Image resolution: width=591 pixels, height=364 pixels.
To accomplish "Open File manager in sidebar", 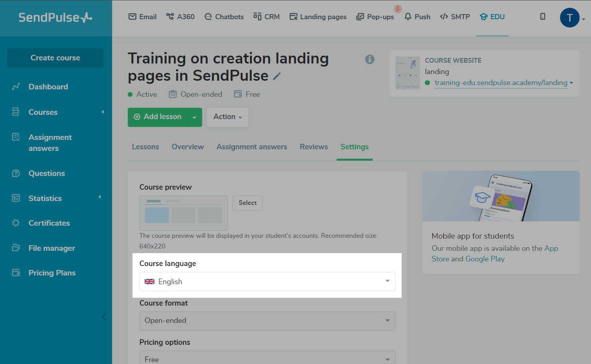I will pos(51,248).
